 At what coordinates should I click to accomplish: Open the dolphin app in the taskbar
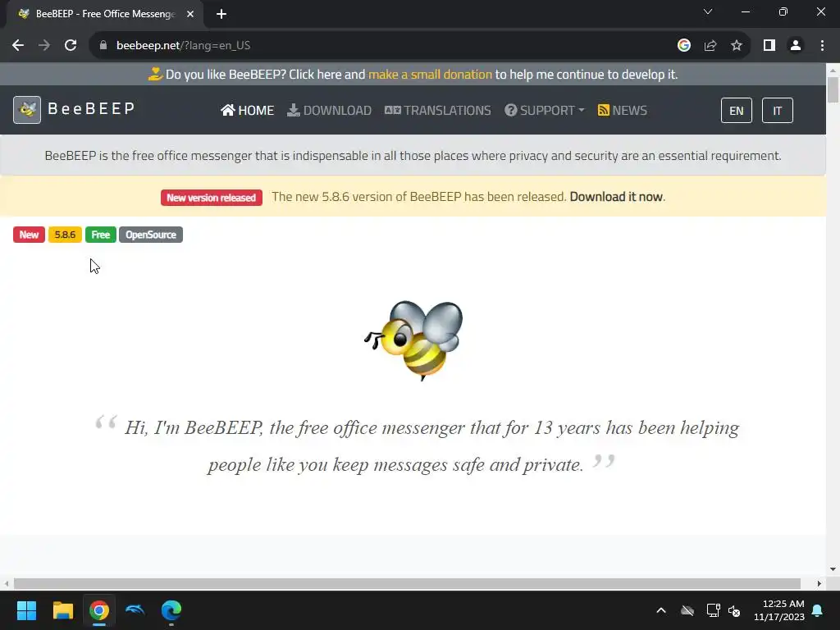click(135, 610)
